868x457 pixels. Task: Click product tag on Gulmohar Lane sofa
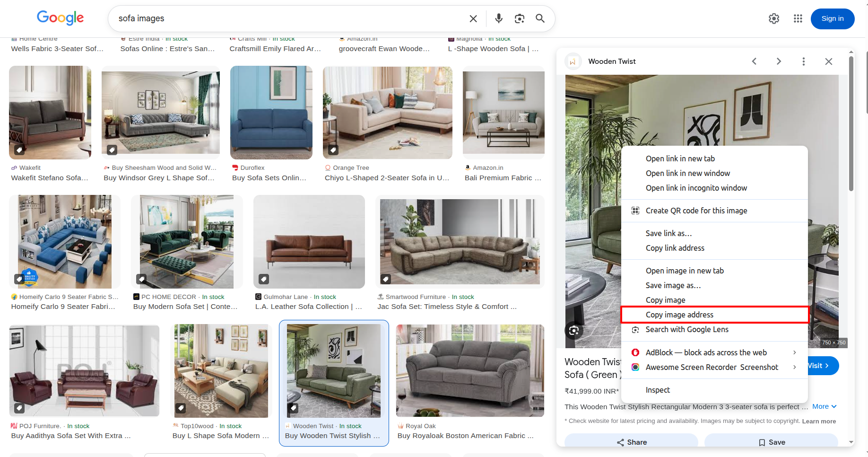pyautogui.click(x=264, y=279)
